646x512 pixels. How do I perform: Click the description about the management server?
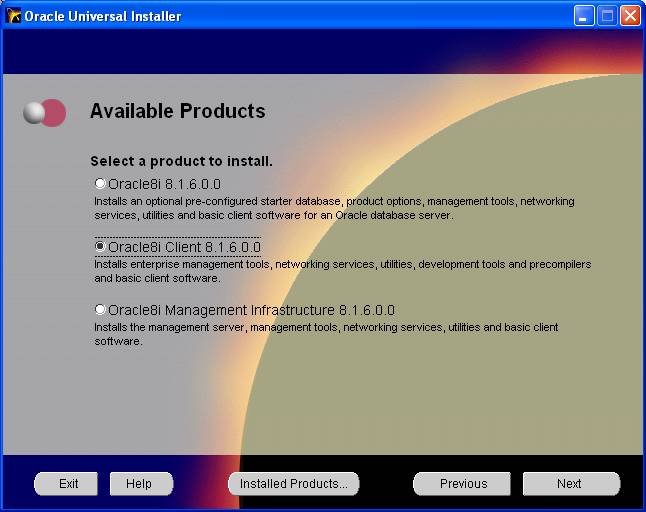326,334
